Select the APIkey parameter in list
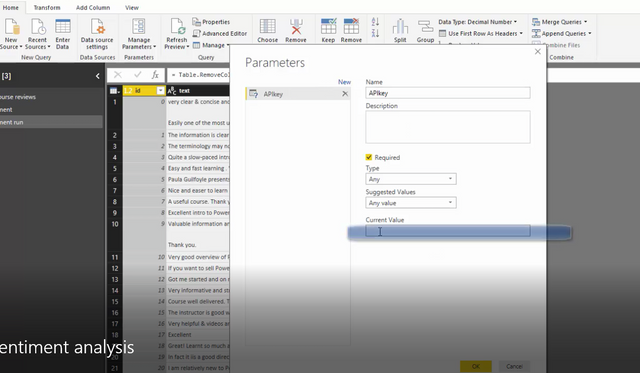Viewport: 640px width, 373px height. [x=298, y=94]
